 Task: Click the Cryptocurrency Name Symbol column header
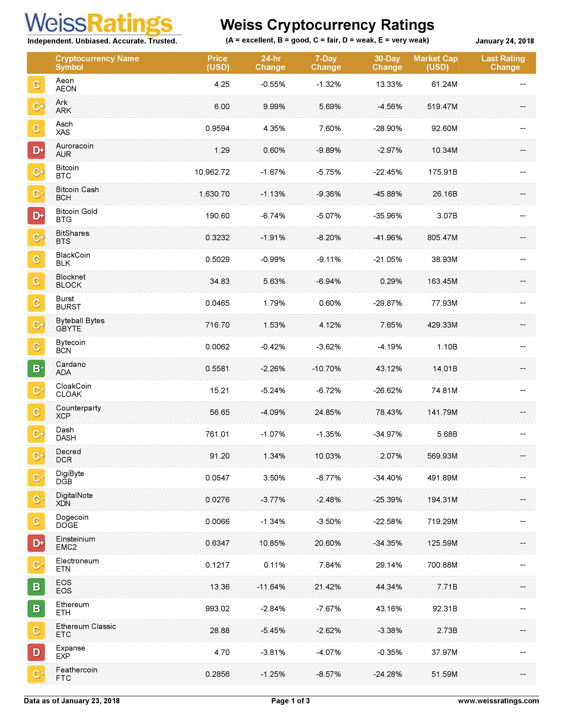tap(97, 63)
